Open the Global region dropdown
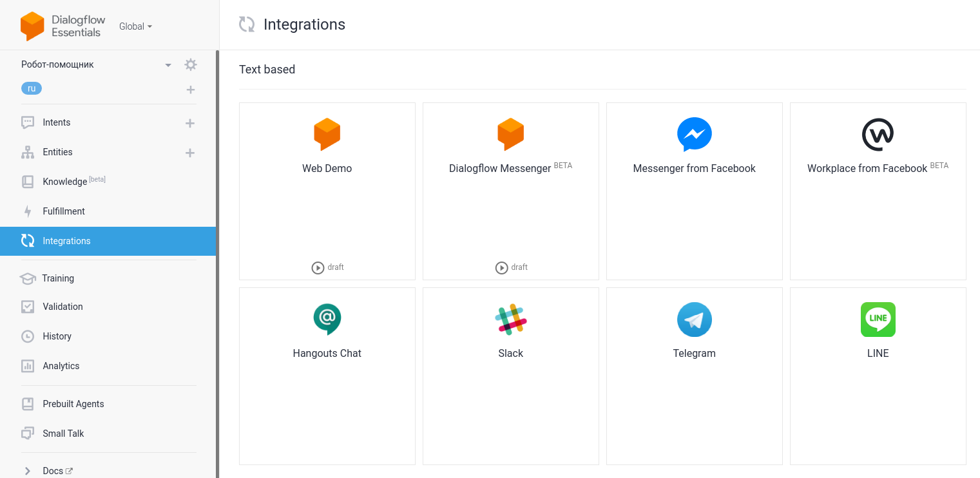Image resolution: width=980 pixels, height=478 pixels. pyautogui.click(x=136, y=26)
